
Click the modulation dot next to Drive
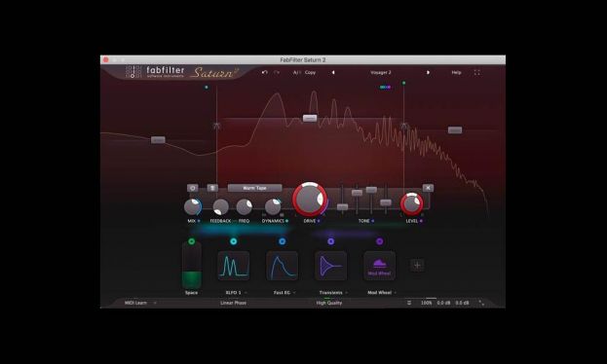pyautogui.click(x=319, y=221)
